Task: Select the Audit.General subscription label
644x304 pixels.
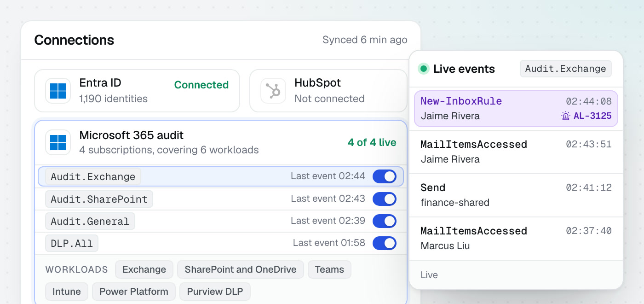Action: 90,221
